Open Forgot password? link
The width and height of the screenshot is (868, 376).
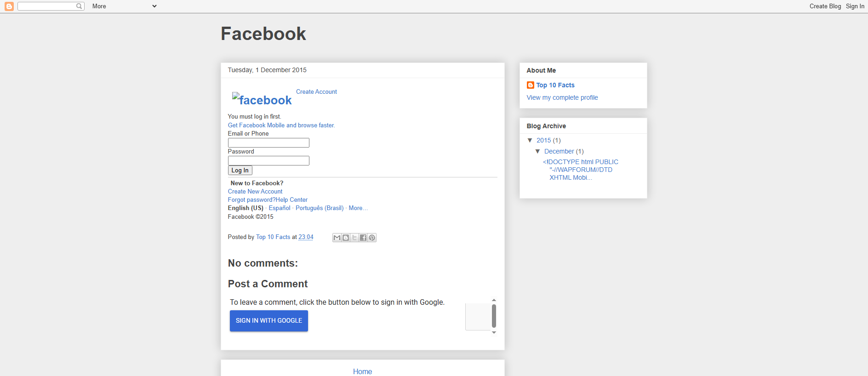252,200
